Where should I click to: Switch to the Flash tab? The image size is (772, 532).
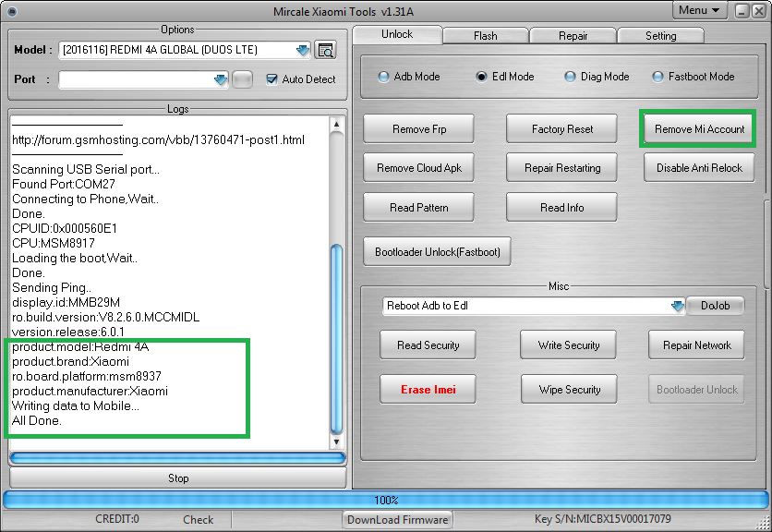coord(486,36)
